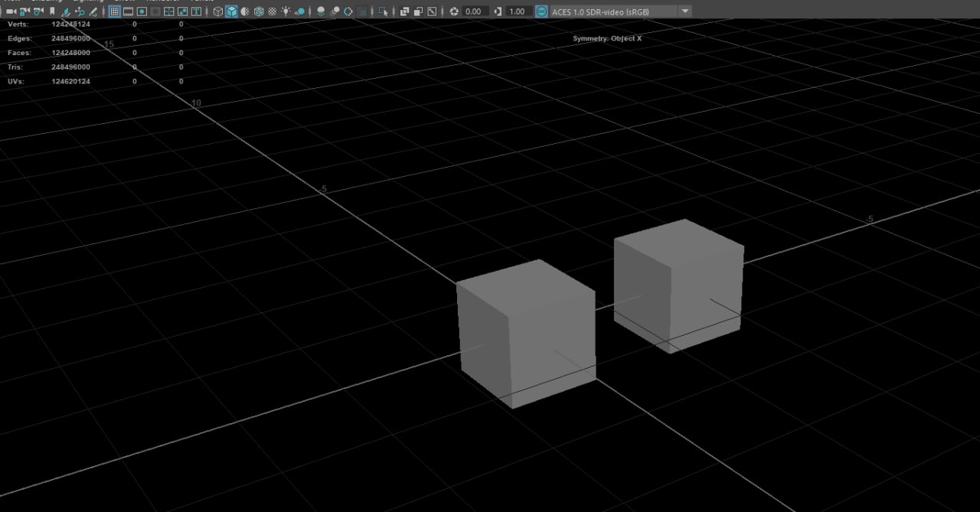Click the grid label 15
Image resolution: width=980 pixels, height=512 pixels.
tap(109, 44)
